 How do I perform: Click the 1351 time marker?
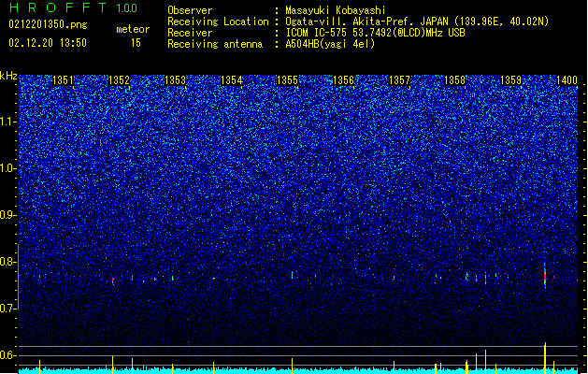[x=63, y=80]
